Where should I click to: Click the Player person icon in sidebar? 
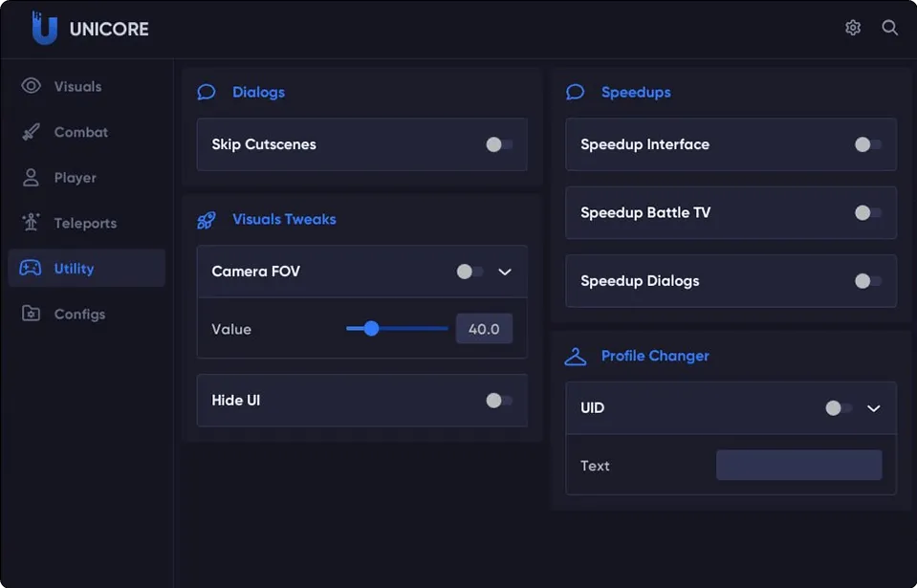coord(32,178)
